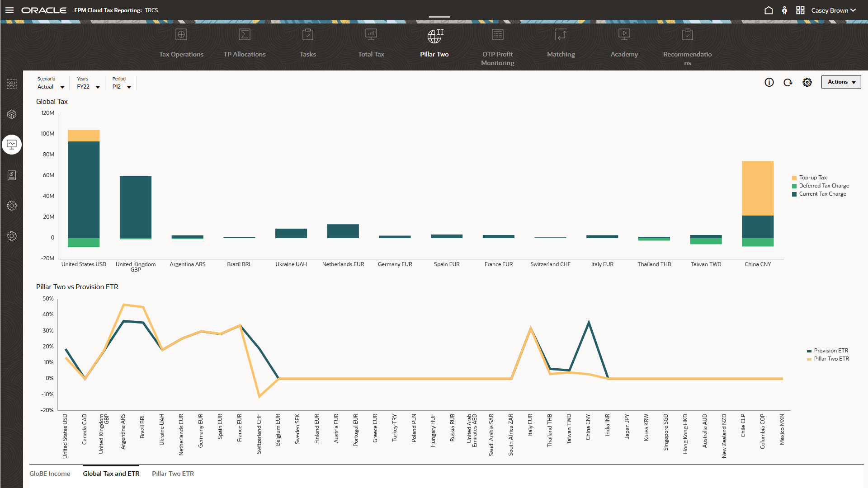The image size is (868, 488).
Task: Open the Tax Operations cluster icon
Action: coord(181,35)
